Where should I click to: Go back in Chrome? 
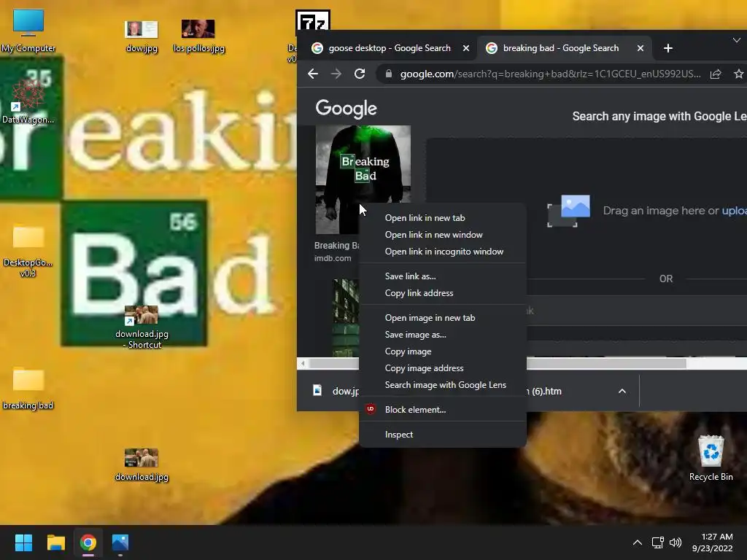click(313, 74)
